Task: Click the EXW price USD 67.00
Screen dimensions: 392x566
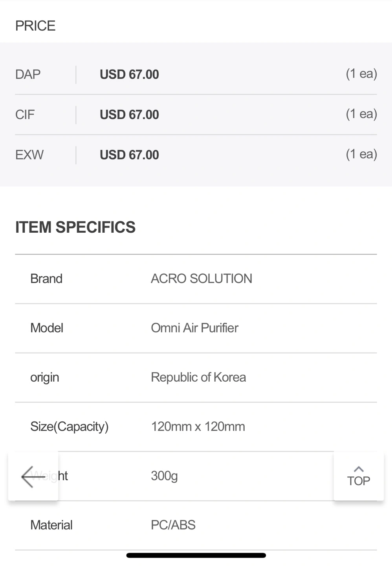Action: [129, 155]
